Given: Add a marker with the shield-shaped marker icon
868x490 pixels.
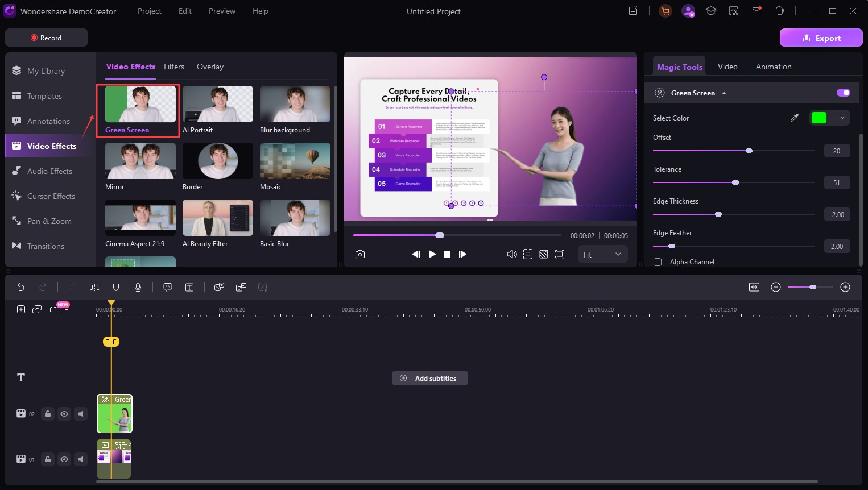Looking at the screenshot, I should [x=116, y=287].
